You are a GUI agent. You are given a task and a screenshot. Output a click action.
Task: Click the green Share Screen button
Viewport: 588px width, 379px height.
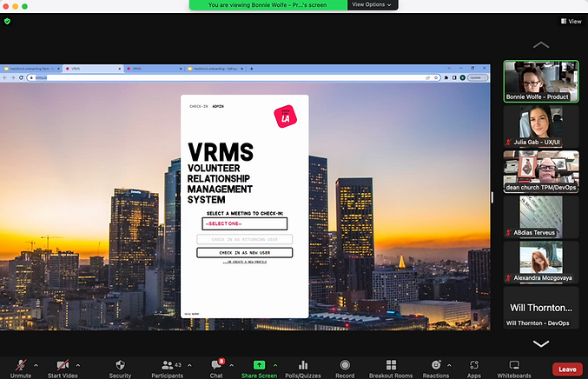tap(259, 369)
